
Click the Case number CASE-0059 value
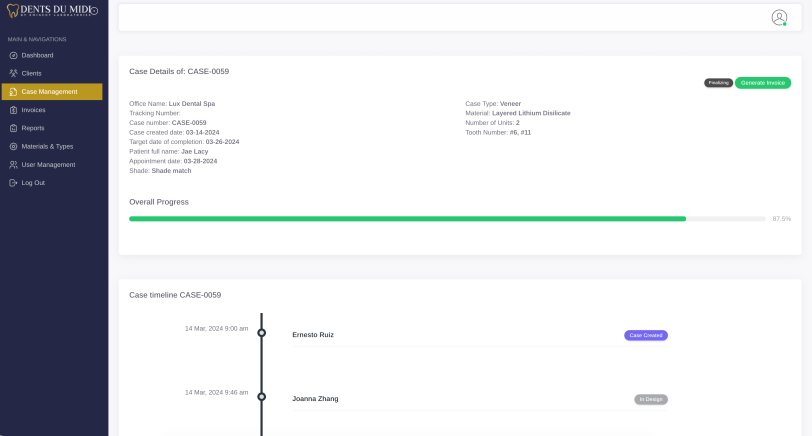[189, 123]
